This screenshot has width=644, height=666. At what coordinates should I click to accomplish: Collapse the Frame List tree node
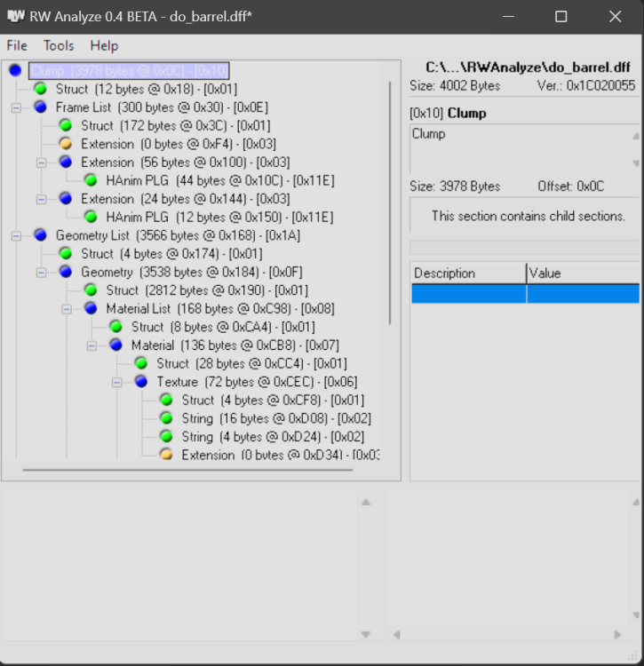pyautogui.click(x=16, y=107)
